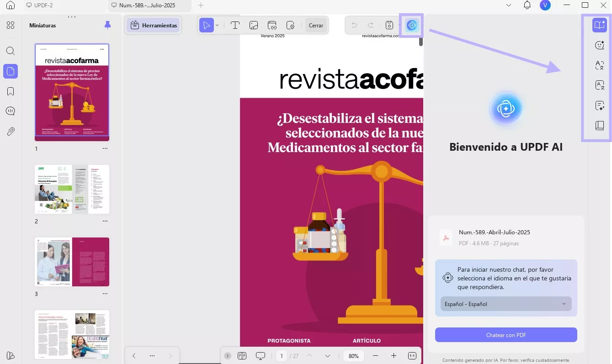Go to previous view arrow
The width and height of the screenshot is (612, 364).
[134, 355]
